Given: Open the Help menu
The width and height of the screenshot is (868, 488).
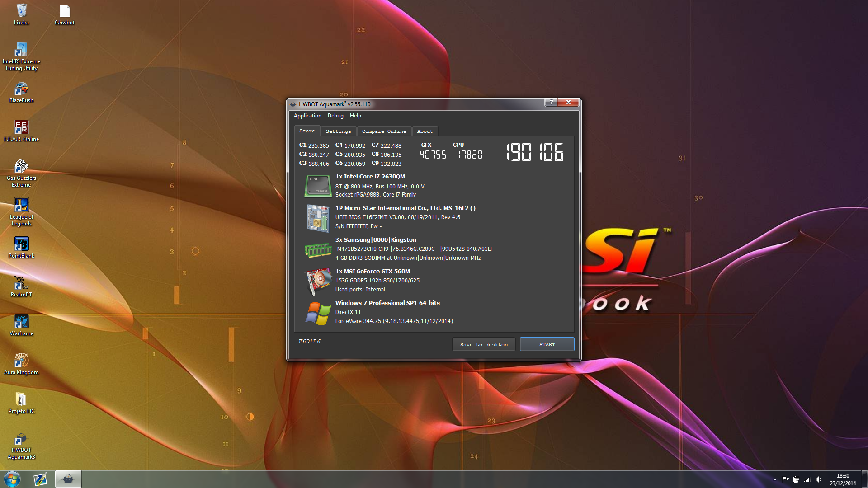Looking at the screenshot, I should click(355, 116).
